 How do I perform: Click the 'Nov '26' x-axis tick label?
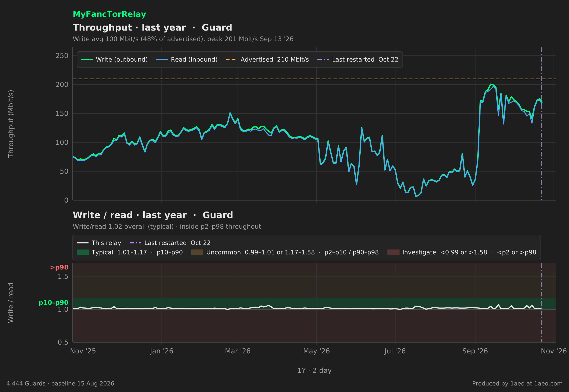[554, 351]
